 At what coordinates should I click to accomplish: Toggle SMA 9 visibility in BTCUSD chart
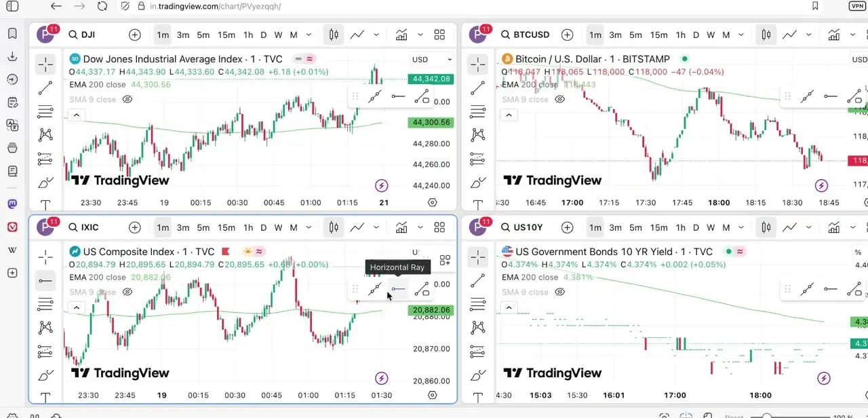click(559, 99)
